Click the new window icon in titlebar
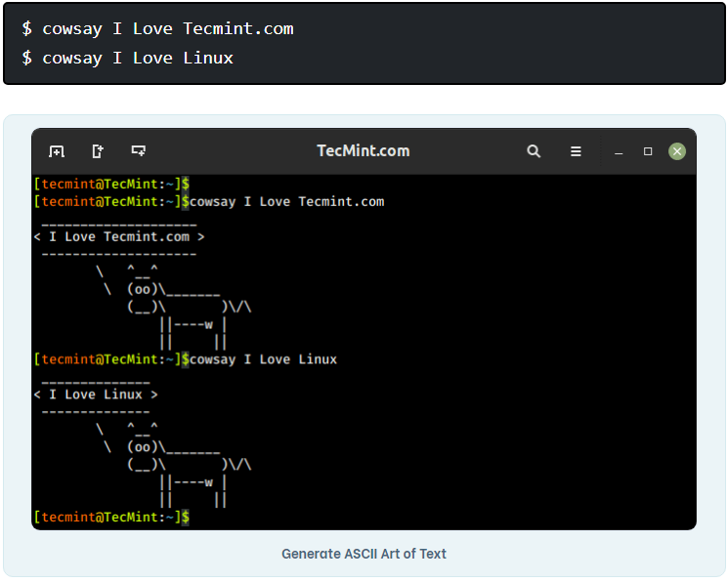The height and width of the screenshot is (582, 728). [98, 151]
